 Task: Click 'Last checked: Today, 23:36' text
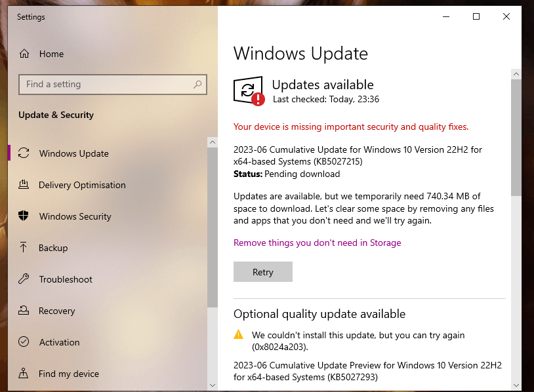[326, 99]
